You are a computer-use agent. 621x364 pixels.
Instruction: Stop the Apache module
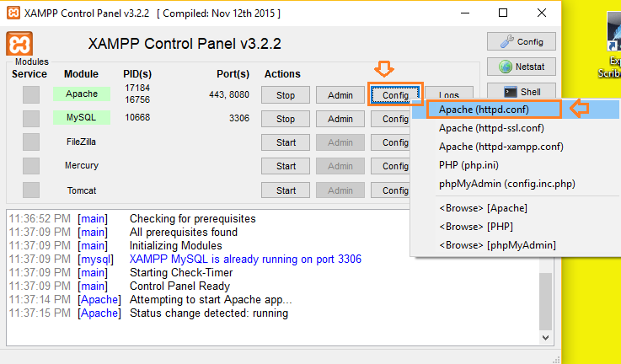pyautogui.click(x=285, y=95)
